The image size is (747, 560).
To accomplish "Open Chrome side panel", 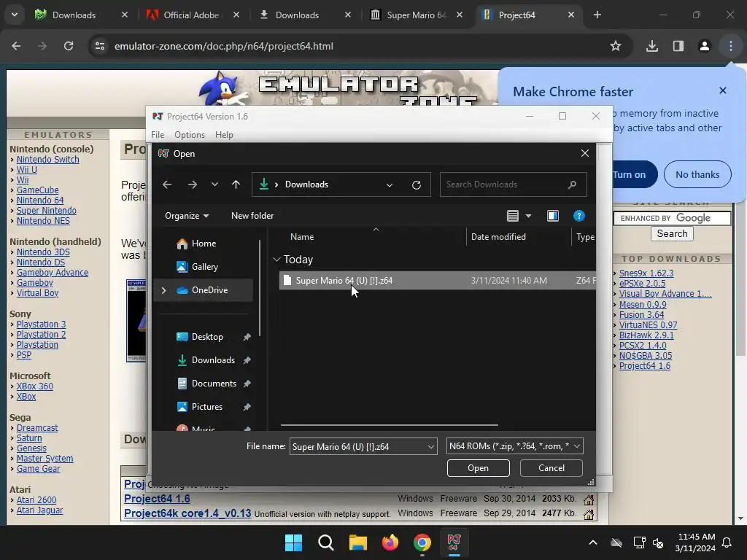I will click(x=678, y=46).
